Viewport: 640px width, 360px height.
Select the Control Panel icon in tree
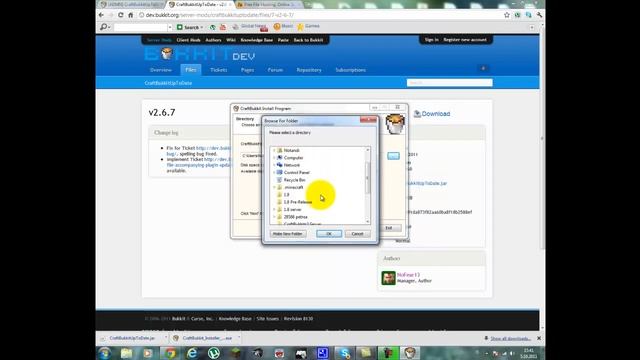pyautogui.click(x=280, y=172)
